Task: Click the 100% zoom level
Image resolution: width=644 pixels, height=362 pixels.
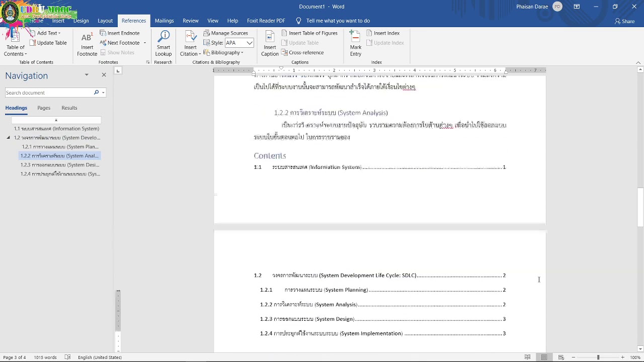Action: point(635,357)
